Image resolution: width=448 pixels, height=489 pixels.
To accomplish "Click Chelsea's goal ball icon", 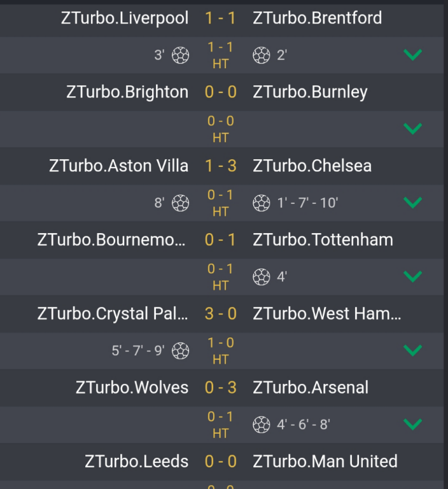I will point(262,203).
